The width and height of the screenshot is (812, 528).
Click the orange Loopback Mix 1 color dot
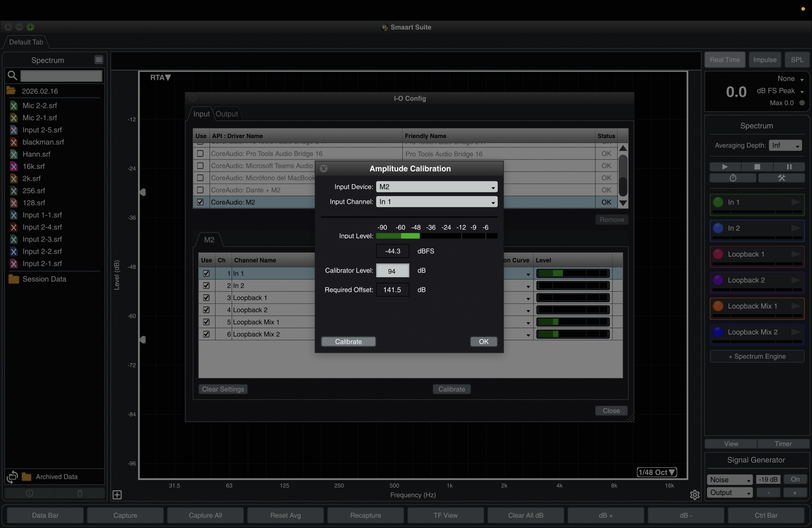718,306
